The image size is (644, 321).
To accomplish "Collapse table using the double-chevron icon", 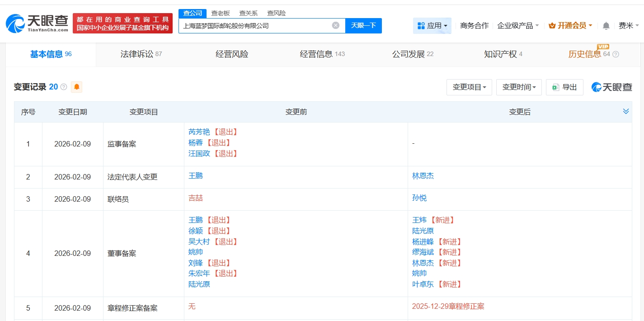I will coord(625,111).
